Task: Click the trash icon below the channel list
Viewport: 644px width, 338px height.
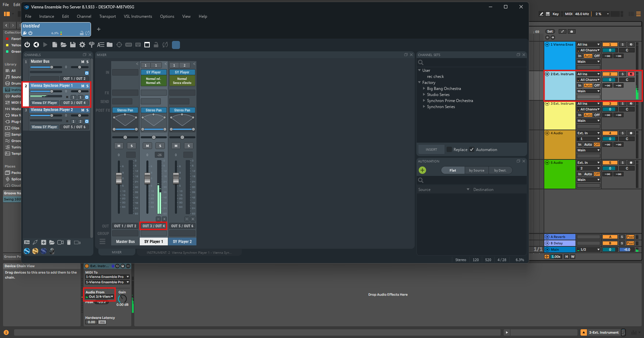Action: pos(69,242)
